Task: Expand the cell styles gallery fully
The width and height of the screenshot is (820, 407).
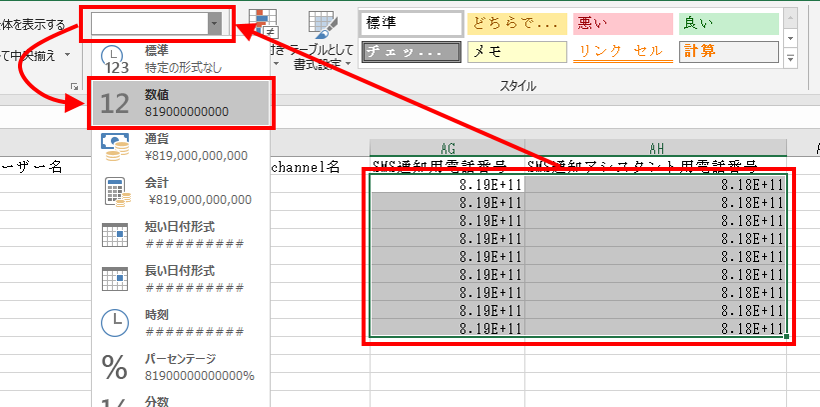Action: (791, 60)
